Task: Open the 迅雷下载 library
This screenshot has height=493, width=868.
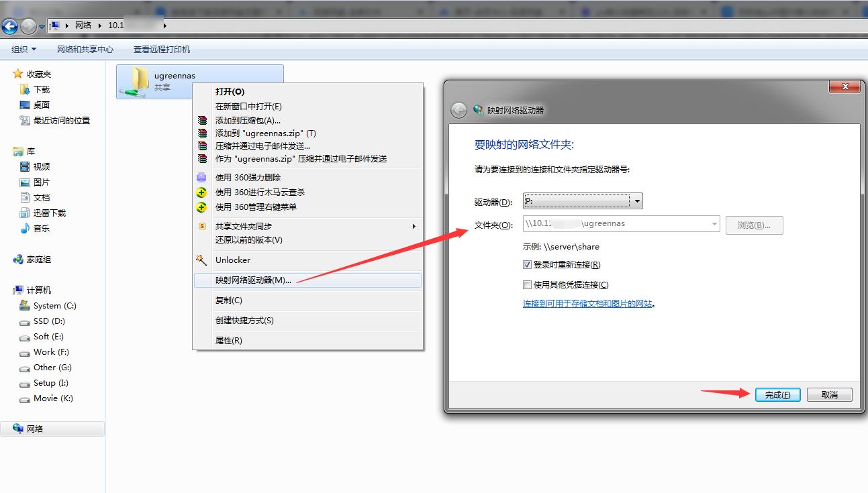Action: 50,213
